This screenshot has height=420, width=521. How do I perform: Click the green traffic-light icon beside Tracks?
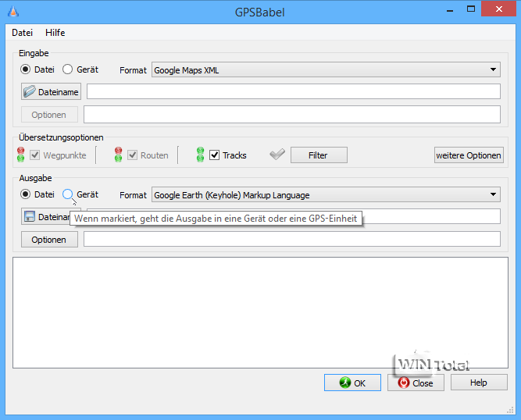tap(200, 155)
